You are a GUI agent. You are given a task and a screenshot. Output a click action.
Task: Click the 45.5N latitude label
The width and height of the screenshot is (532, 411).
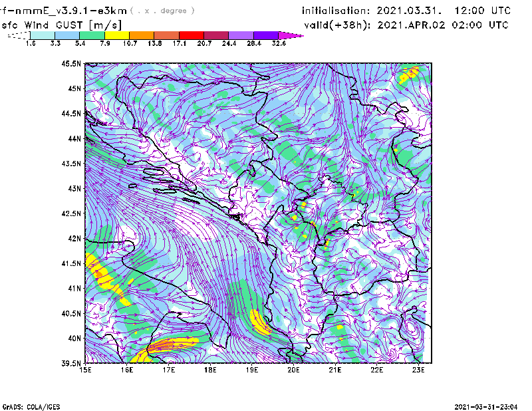(x=71, y=63)
